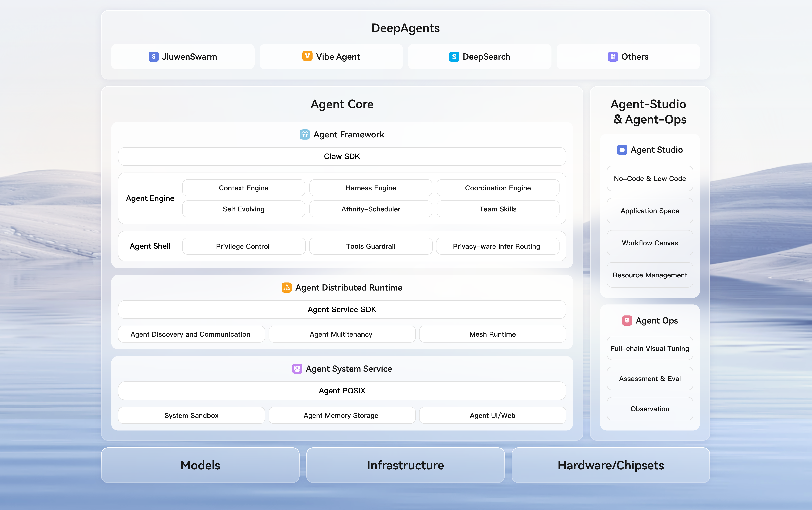The width and height of the screenshot is (812, 510).
Task: Select the Harness Engine box
Action: click(x=371, y=188)
